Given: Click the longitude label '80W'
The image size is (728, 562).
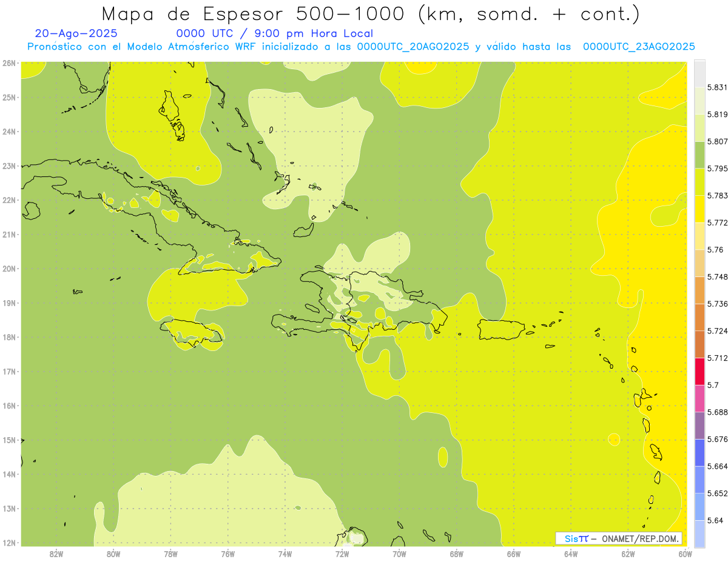Looking at the screenshot, I should point(113,553).
